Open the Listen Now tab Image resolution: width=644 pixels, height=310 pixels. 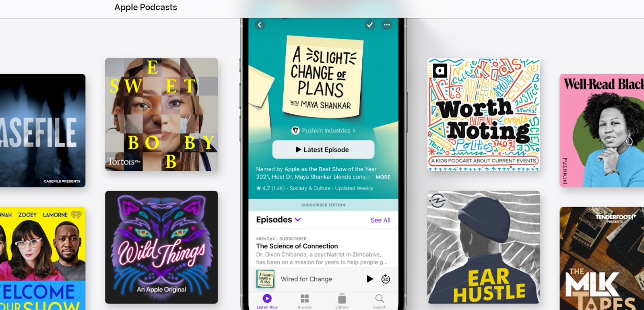(267, 301)
